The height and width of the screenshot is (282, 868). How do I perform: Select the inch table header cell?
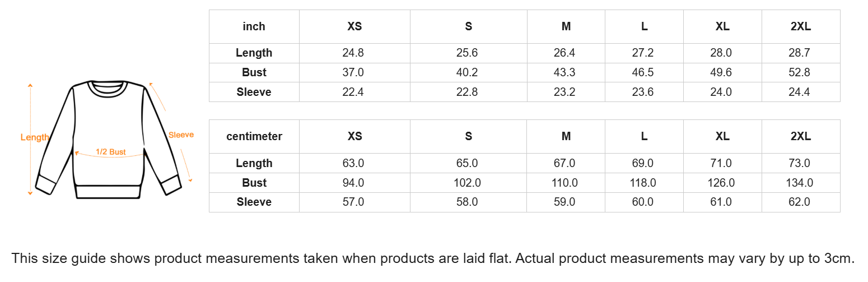click(x=254, y=26)
